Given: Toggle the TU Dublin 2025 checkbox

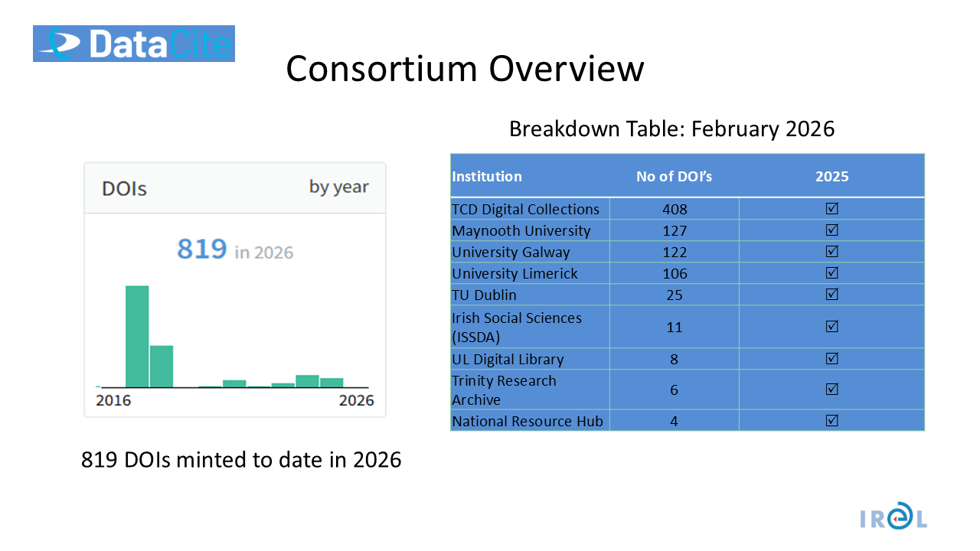Looking at the screenshot, I should point(832,295).
